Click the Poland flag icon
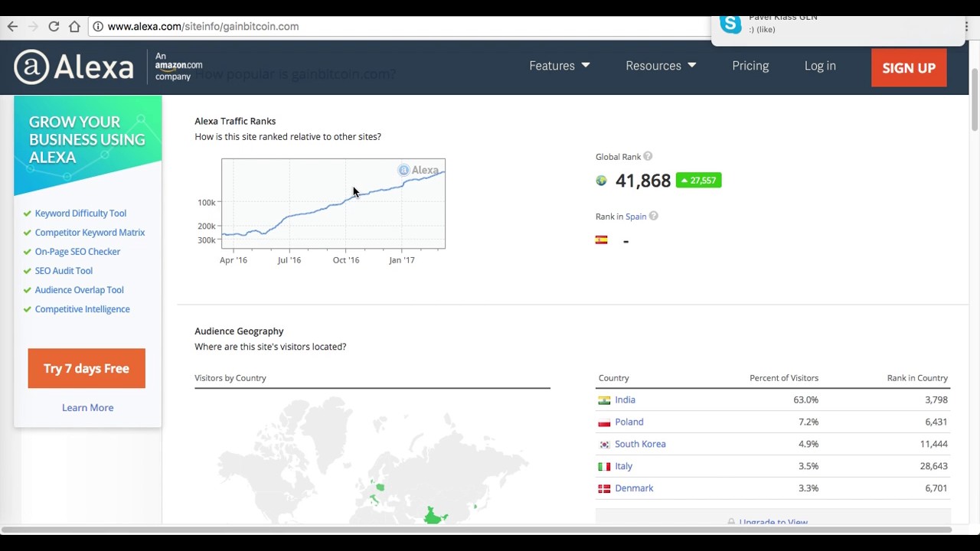Image resolution: width=980 pixels, height=551 pixels. click(604, 422)
